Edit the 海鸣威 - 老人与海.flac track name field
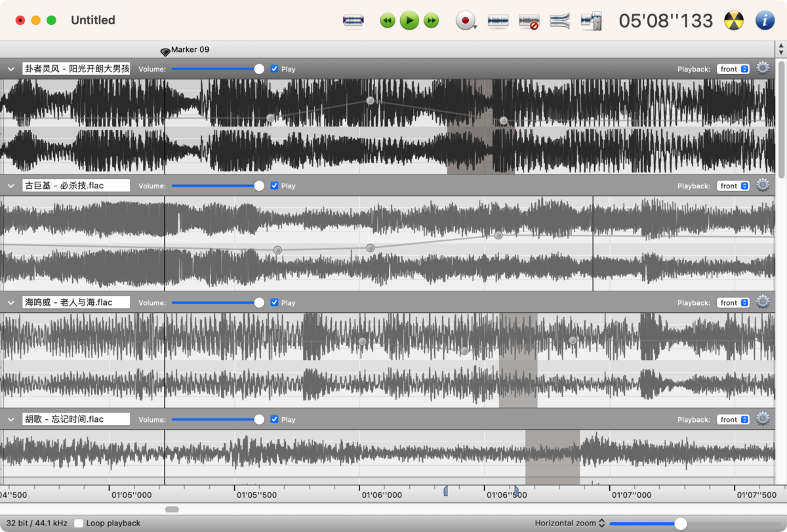 coord(76,302)
